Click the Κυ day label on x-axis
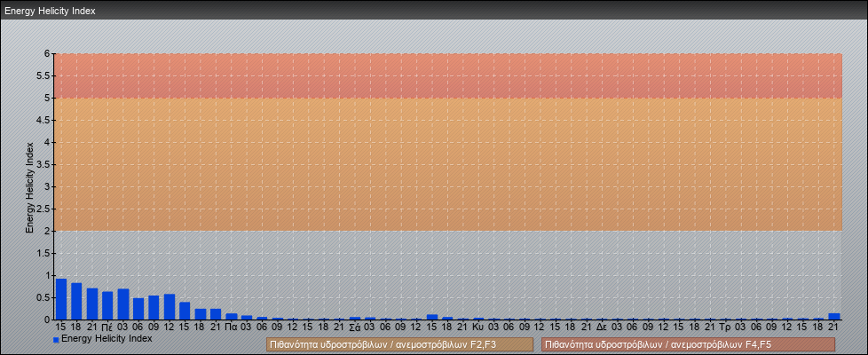Image resolution: width=868 pixels, height=355 pixels. pyautogui.click(x=477, y=327)
